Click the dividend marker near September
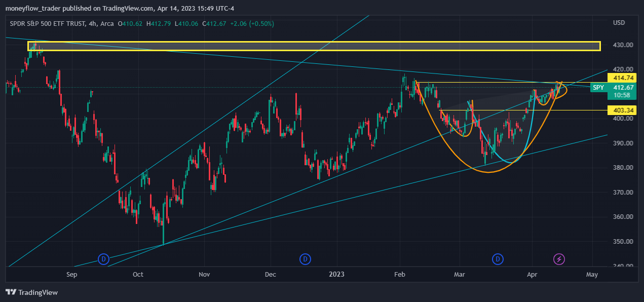 tap(103, 259)
